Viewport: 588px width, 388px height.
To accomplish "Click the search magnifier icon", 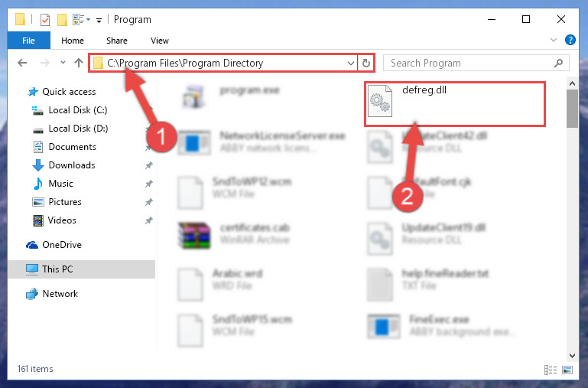I will pos(558,63).
